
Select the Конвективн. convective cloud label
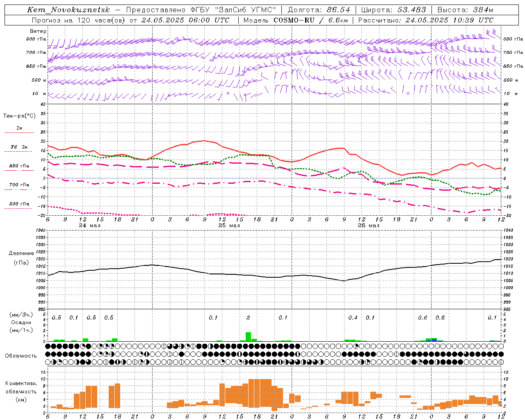21,383
